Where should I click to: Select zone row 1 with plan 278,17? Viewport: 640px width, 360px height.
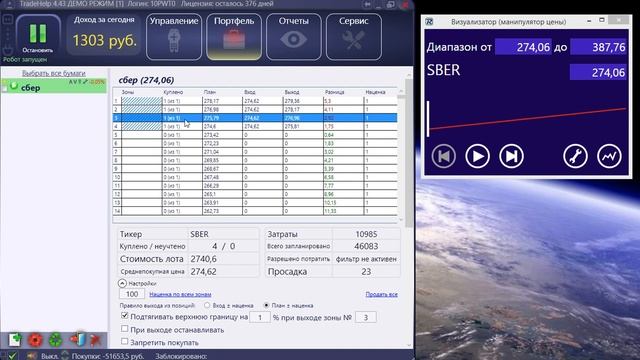pyautogui.click(x=255, y=101)
